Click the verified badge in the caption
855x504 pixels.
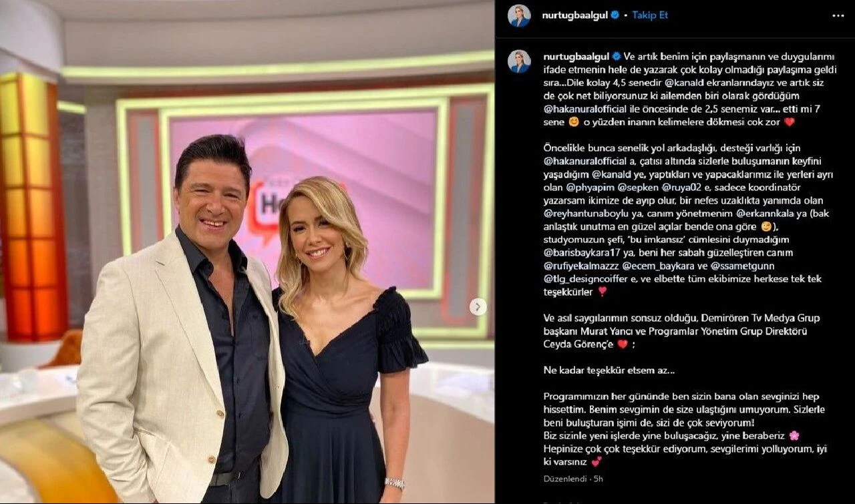(617, 56)
